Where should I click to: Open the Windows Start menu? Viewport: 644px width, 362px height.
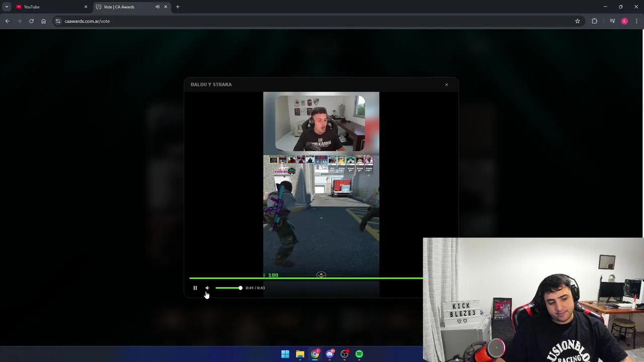(x=285, y=354)
